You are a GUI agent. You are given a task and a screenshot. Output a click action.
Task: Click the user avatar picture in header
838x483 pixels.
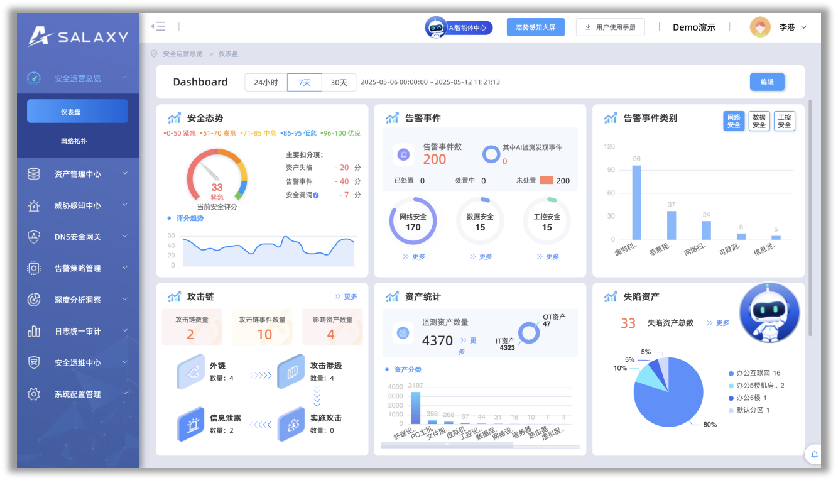tap(760, 28)
